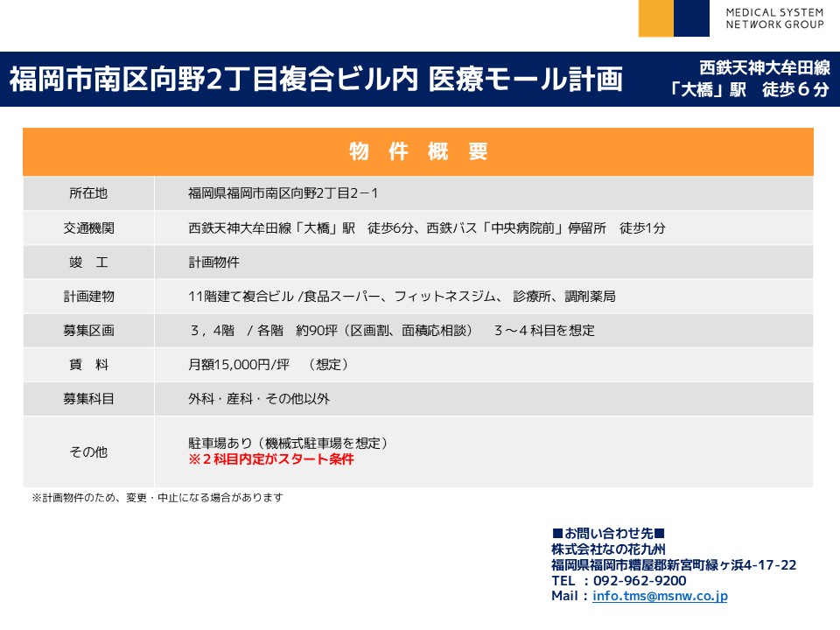Screen dimensions: 840x630
Task: Select the 交通機関 row label
Action: (x=88, y=227)
